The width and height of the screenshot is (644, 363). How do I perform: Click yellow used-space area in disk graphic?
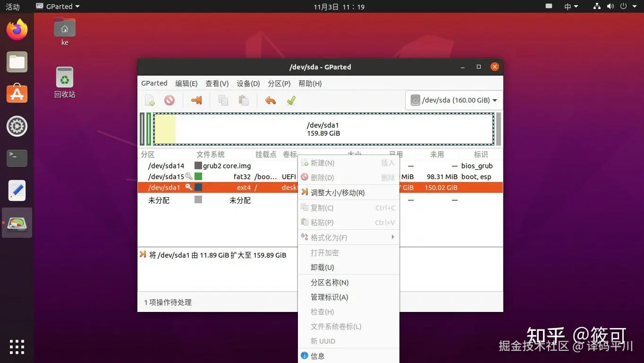pos(165,129)
